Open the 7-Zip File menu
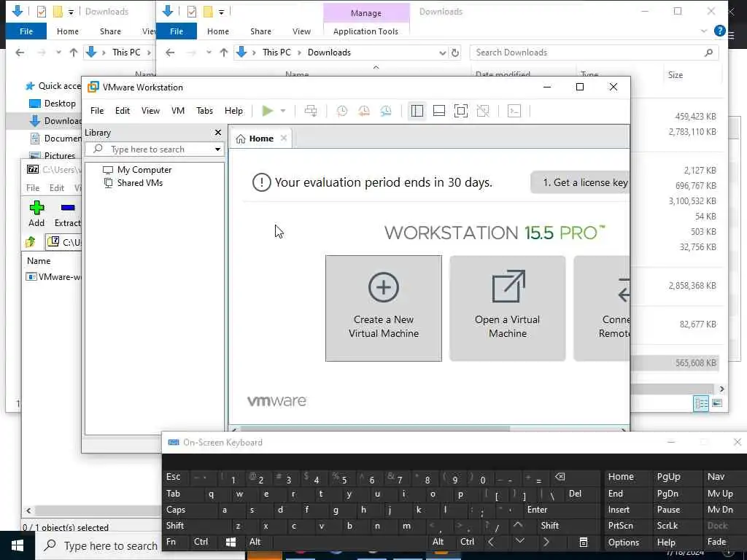This screenshot has height=560, width=747. coord(33,187)
